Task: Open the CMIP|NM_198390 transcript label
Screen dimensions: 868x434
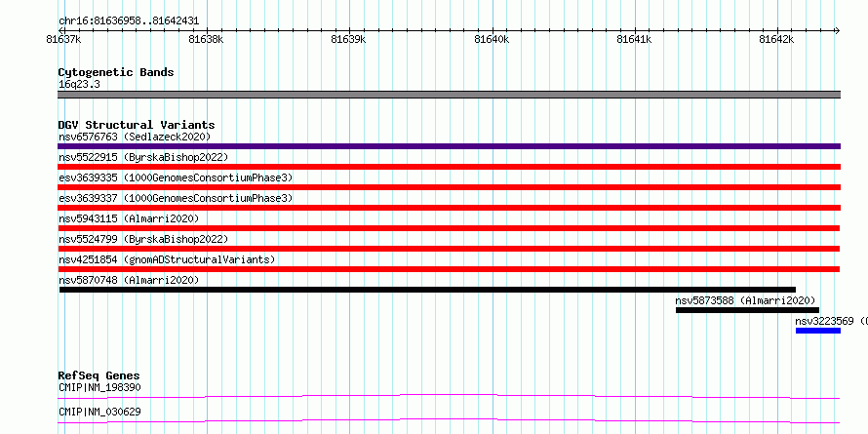Action: click(x=99, y=387)
